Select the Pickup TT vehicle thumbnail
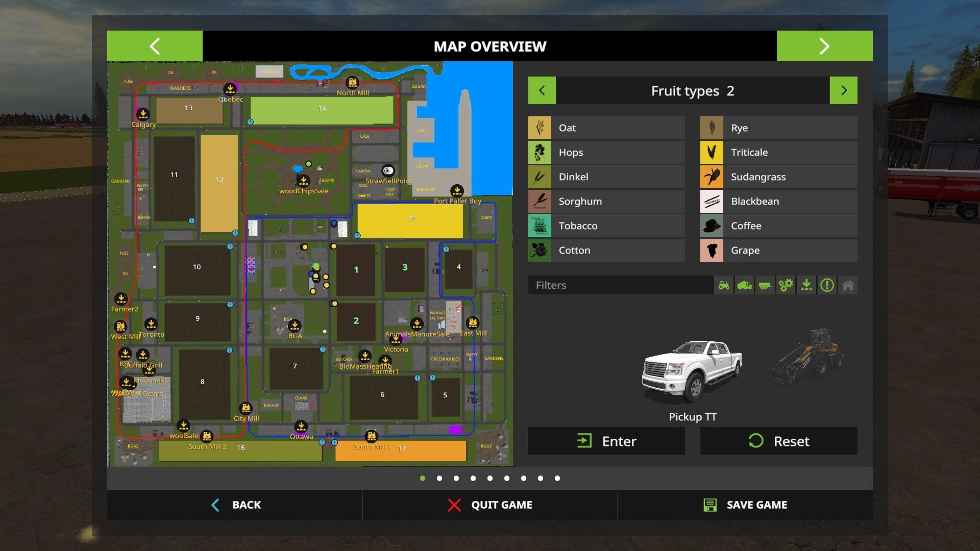The image size is (980, 551). coord(692,371)
